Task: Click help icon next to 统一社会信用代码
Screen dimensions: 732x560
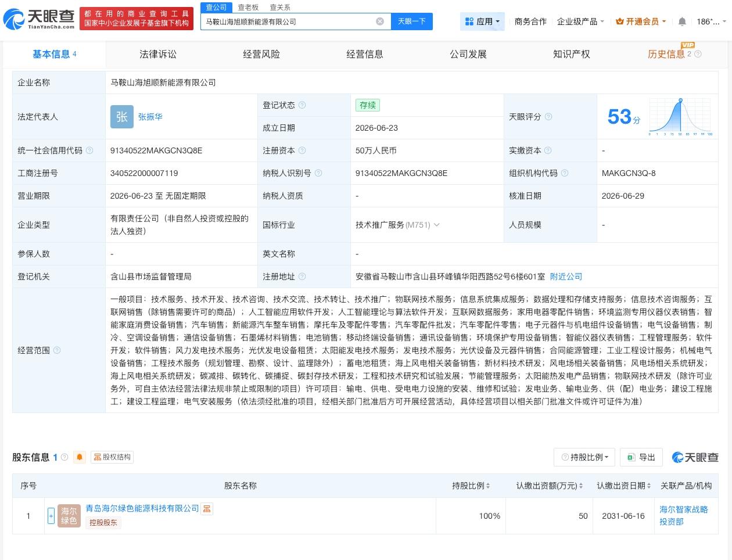Action: click(x=89, y=150)
